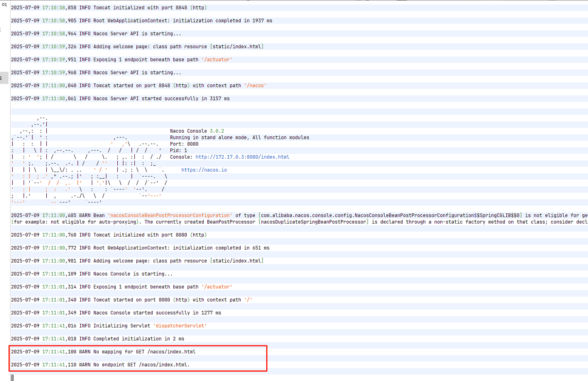Select the highlighted '/actuator' endpoint text
The image size is (588, 381).
click(x=217, y=59)
